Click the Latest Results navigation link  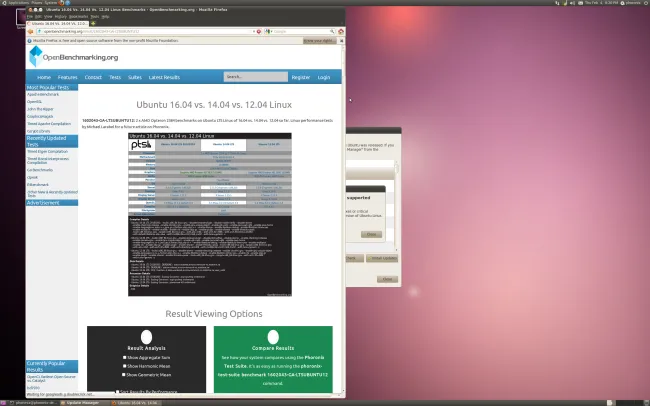[164, 76]
